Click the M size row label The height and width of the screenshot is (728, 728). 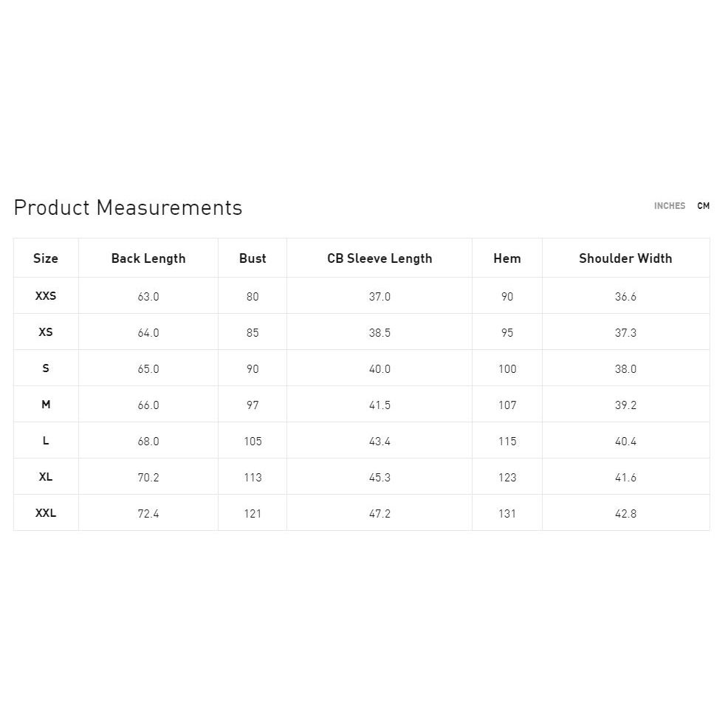click(46, 405)
